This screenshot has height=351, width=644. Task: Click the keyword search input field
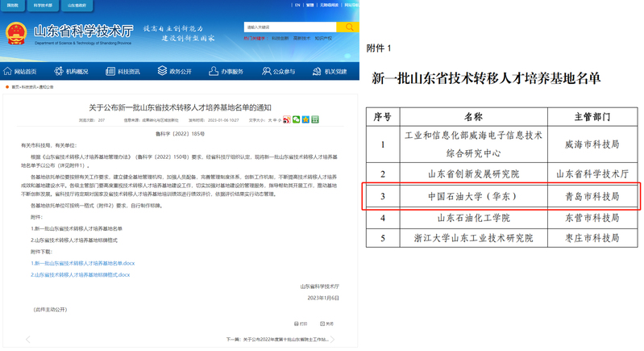290,27
